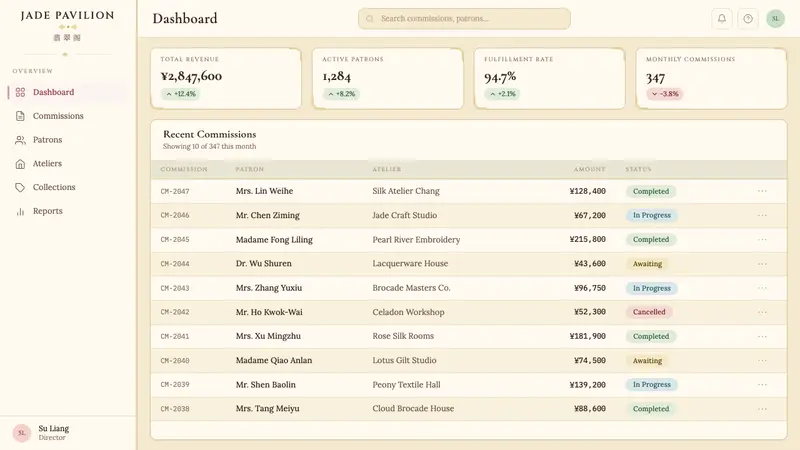Image resolution: width=800 pixels, height=450 pixels.
Task: Click amount ¥215,800
Action: 588,239
